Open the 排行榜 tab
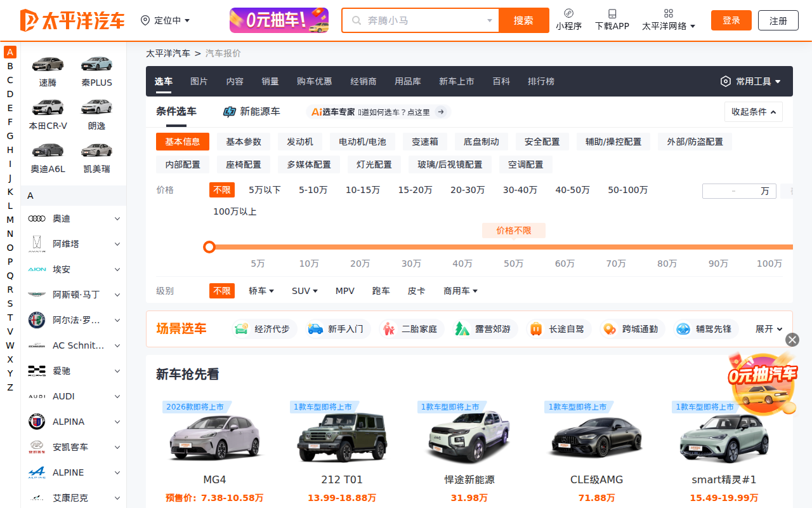The width and height of the screenshot is (812, 508). pyautogui.click(x=541, y=81)
